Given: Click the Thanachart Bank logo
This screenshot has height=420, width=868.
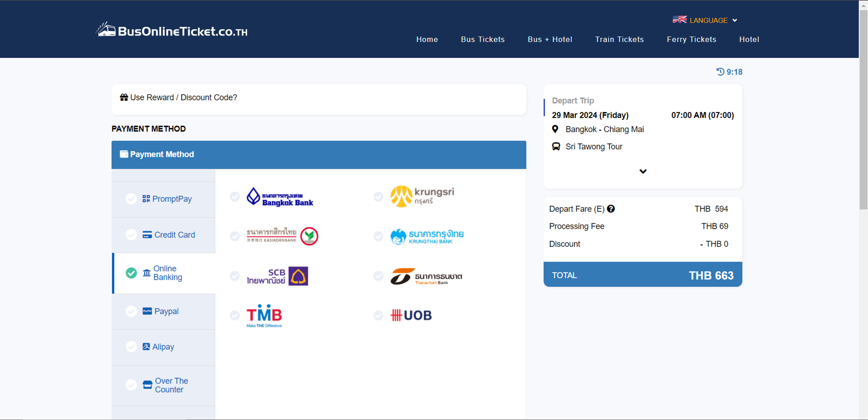Looking at the screenshot, I should (426, 276).
